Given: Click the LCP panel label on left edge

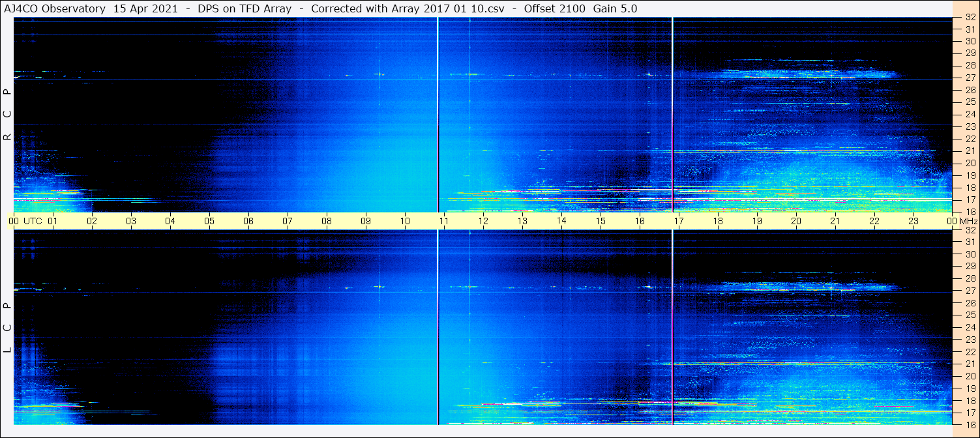Looking at the screenshot, I should (x=7, y=327).
